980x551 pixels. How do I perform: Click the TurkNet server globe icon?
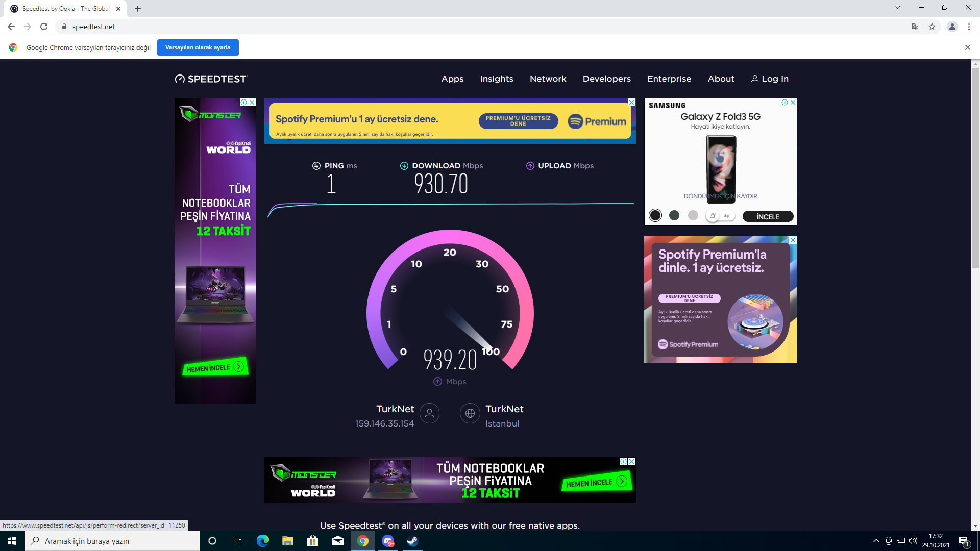(x=470, y=413)
